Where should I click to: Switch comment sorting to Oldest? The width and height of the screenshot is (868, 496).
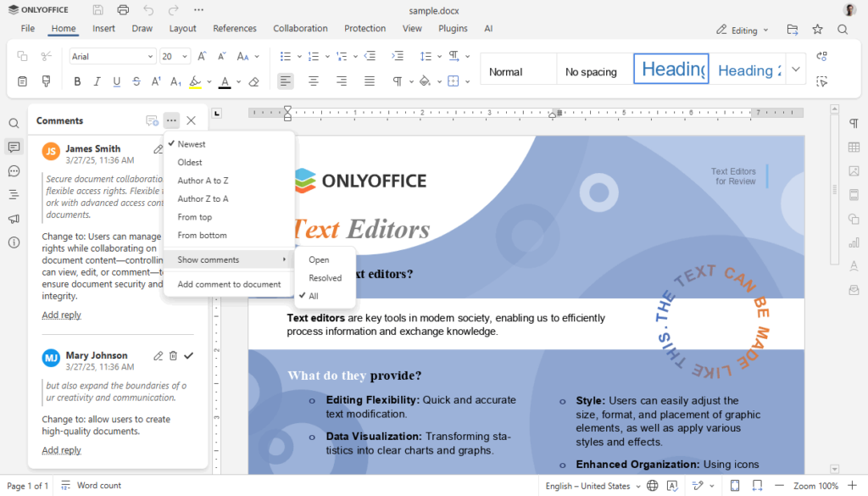pyautogui.click(x=188, y=162)
